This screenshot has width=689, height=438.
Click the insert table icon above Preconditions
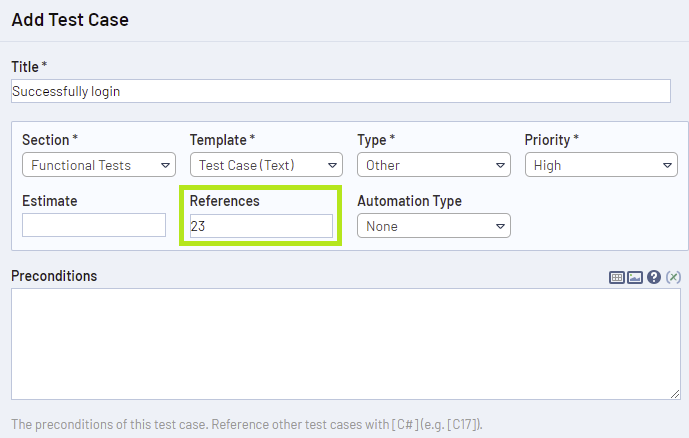617,277
